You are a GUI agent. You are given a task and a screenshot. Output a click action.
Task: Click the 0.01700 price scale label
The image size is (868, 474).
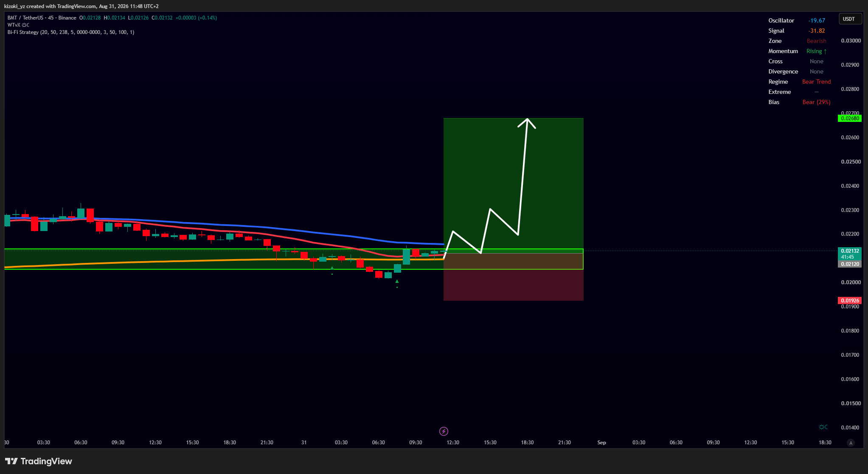point(851,355)
